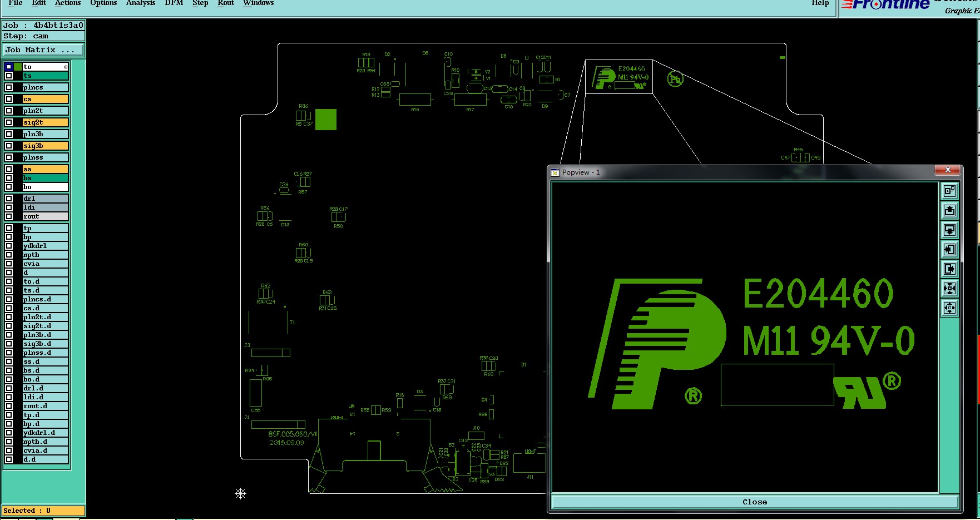This screenshot has width=980, height=520.
Task: Open the Help menu
Action: point(820,3)
